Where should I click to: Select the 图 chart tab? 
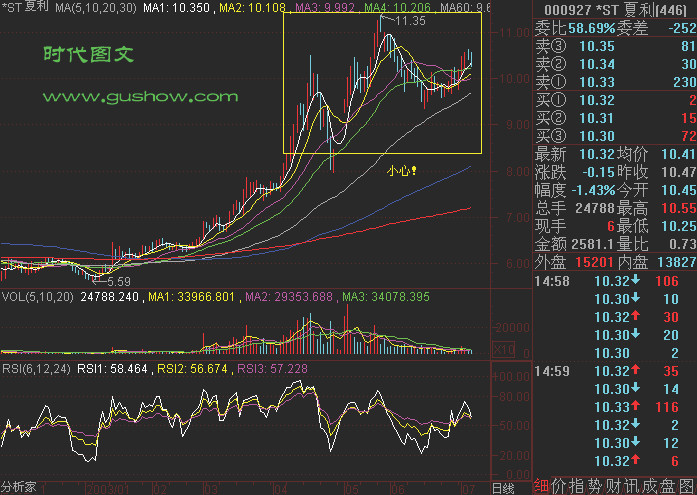pos(687,487)
